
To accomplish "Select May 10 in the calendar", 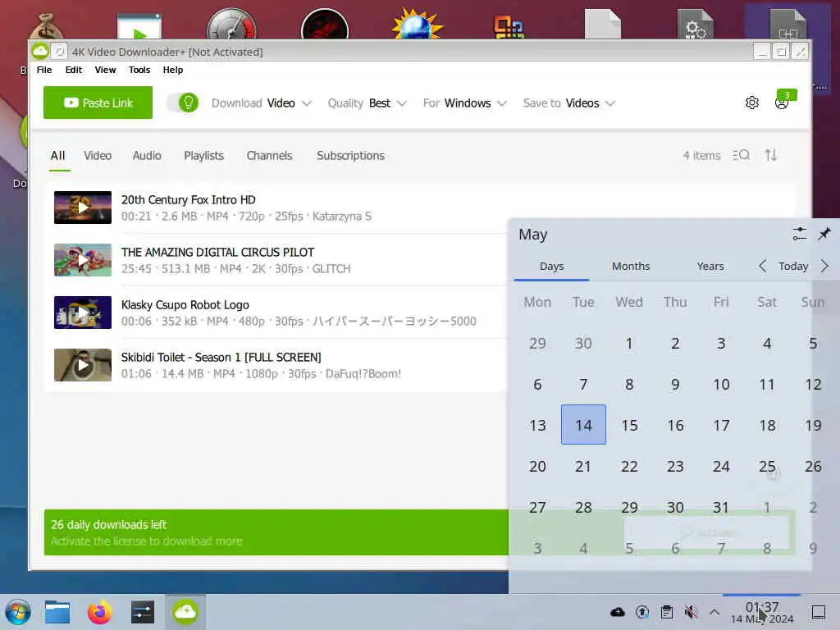I will (721, 384).
